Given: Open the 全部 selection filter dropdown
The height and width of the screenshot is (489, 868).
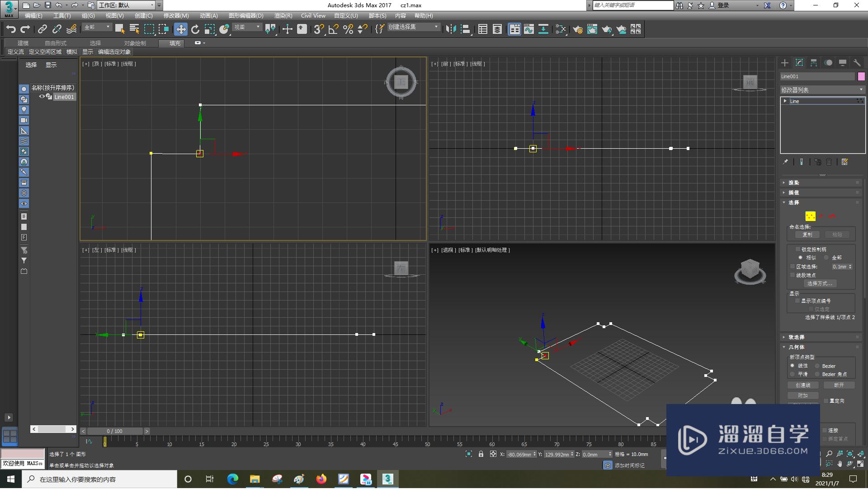Looking at the screenshot, I should point(97,27).
